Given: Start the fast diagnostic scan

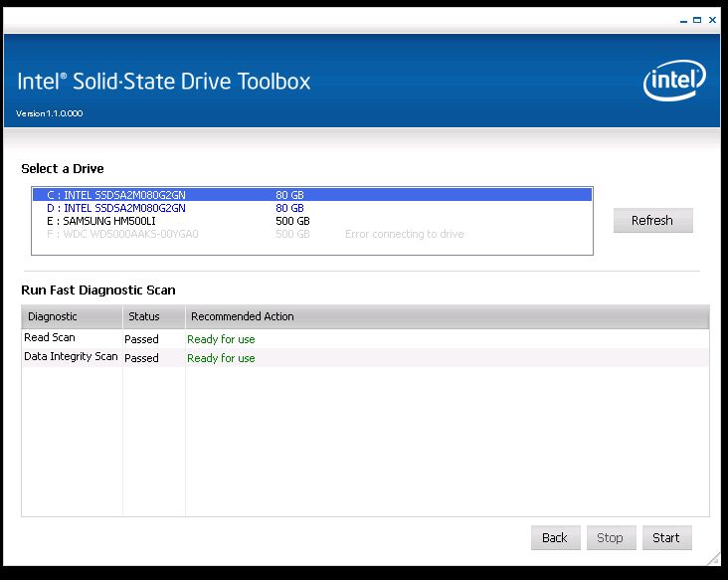Looking at the screenshot, I should coord(666,538).
